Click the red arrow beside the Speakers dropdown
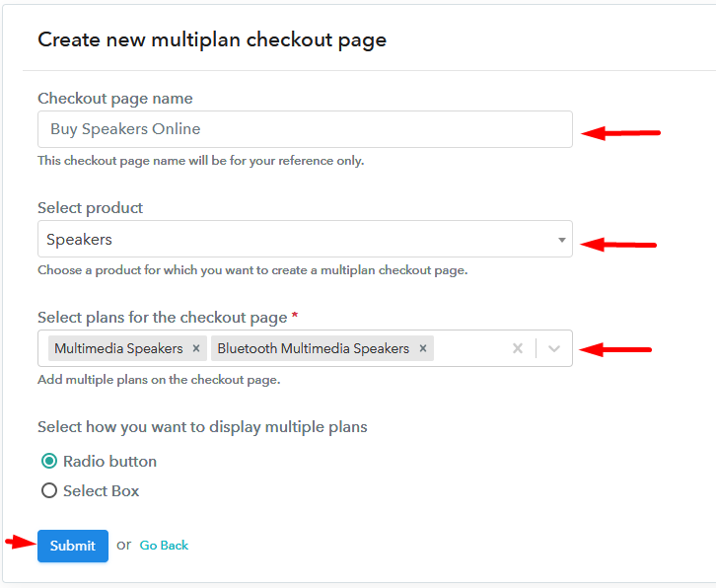The height and width of the screenshot is (588, 716). tap(617, 244)
